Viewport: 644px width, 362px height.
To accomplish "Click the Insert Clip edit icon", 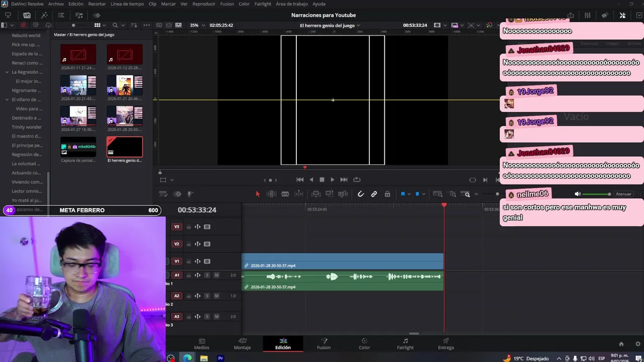I will point(315,194).
